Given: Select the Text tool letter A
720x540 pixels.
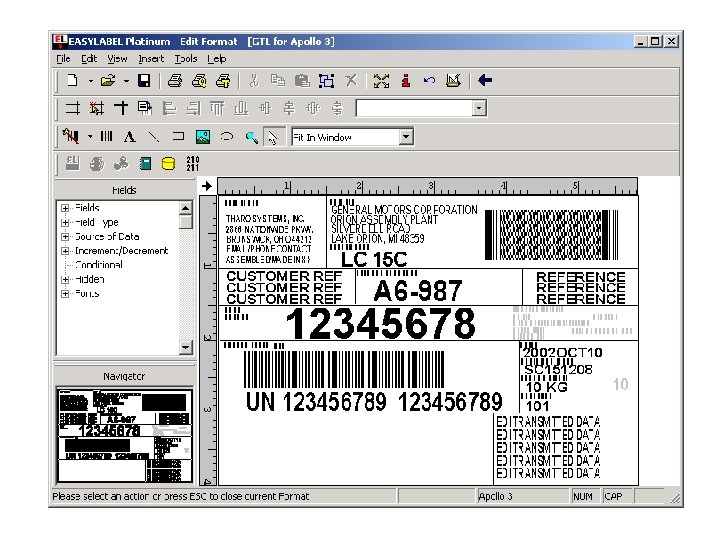Looking at the screenshot, I should click(129, 136).
